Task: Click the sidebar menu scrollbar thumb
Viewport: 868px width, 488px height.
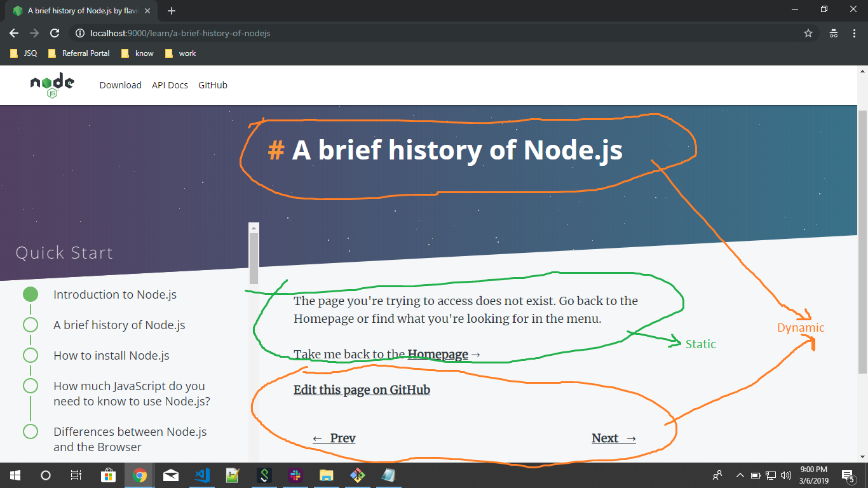Action: tap(254, 259)
